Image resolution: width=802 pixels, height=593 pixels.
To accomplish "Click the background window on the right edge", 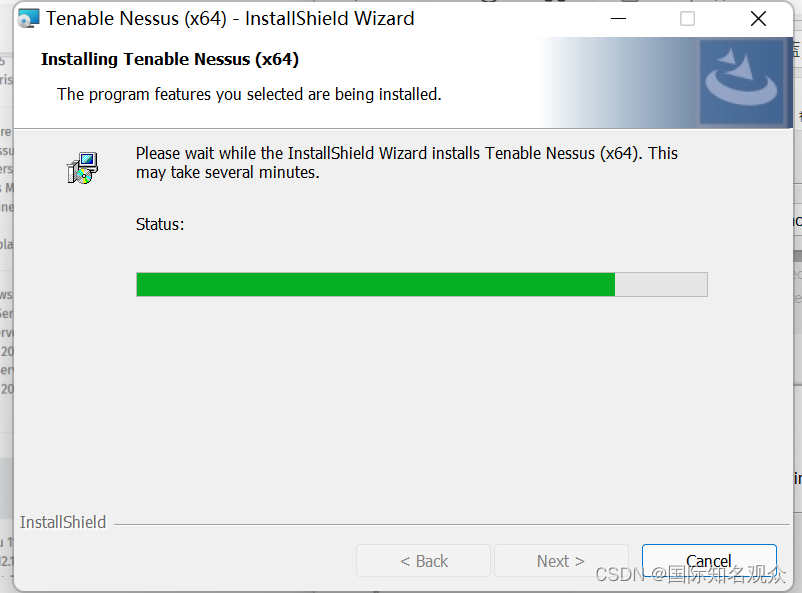I will pos(798,256).
